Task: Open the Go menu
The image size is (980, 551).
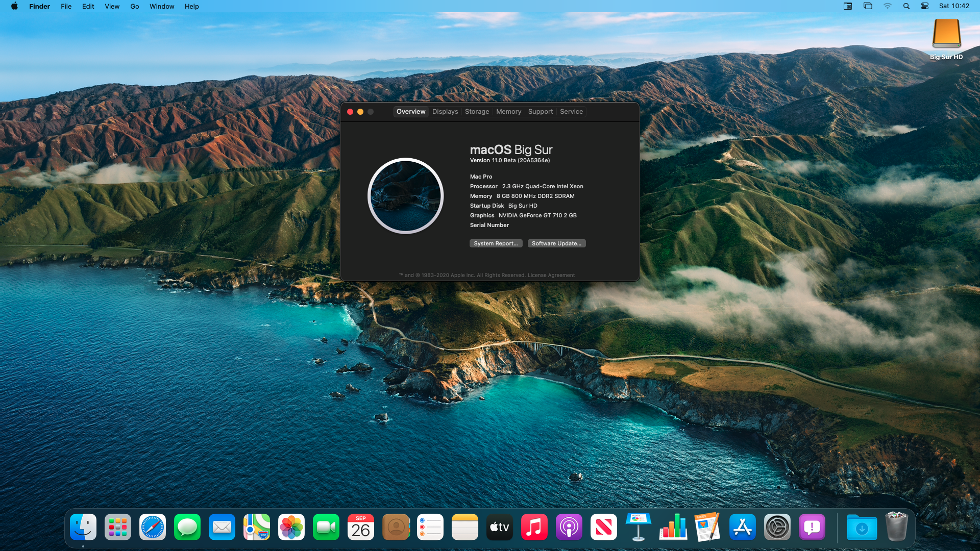Action: (134, 6)
